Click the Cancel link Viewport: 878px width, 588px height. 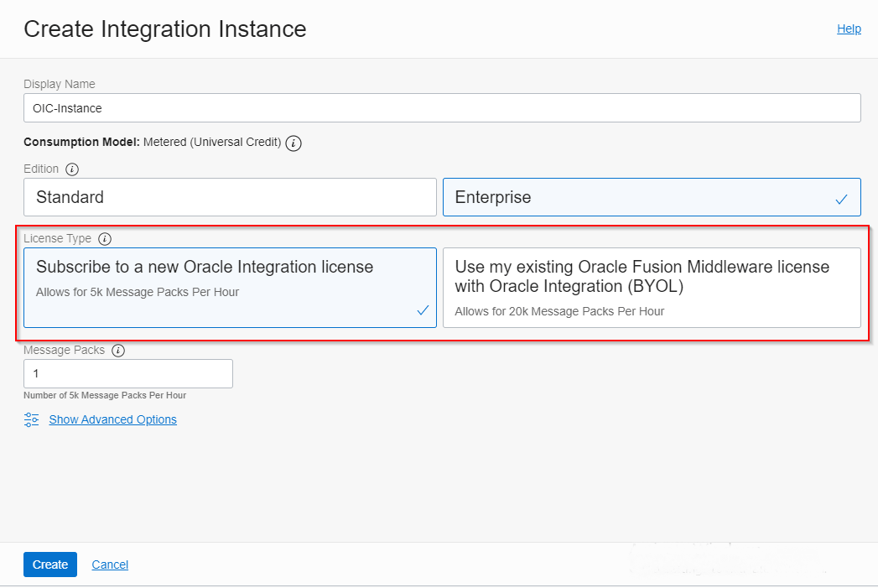110,565
